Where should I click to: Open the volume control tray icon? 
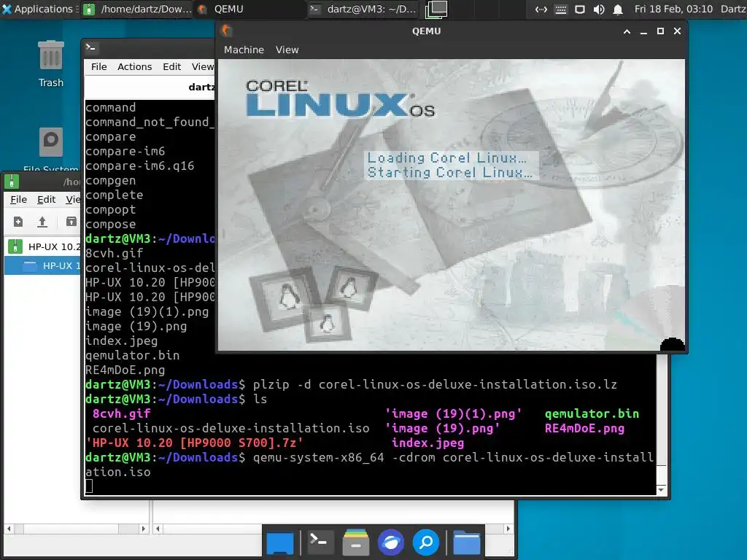(x=599, y=9)
